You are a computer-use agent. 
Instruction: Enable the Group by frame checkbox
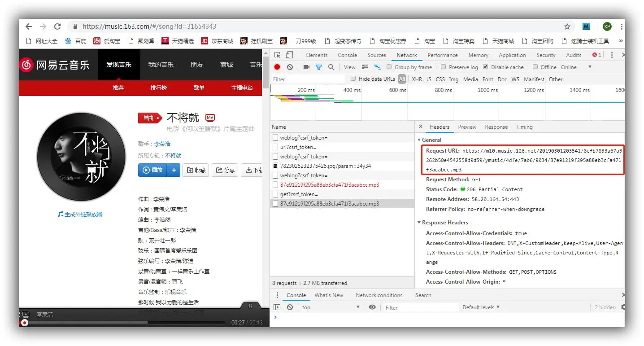click(389, 67)
